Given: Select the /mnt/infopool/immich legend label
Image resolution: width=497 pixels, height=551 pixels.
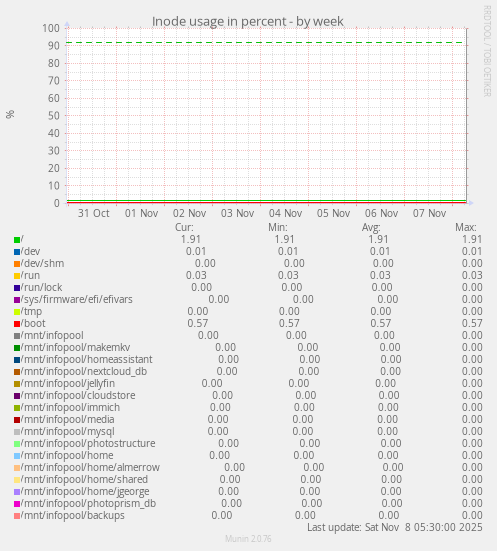Looking at the screenshot, I should [70, 407].
